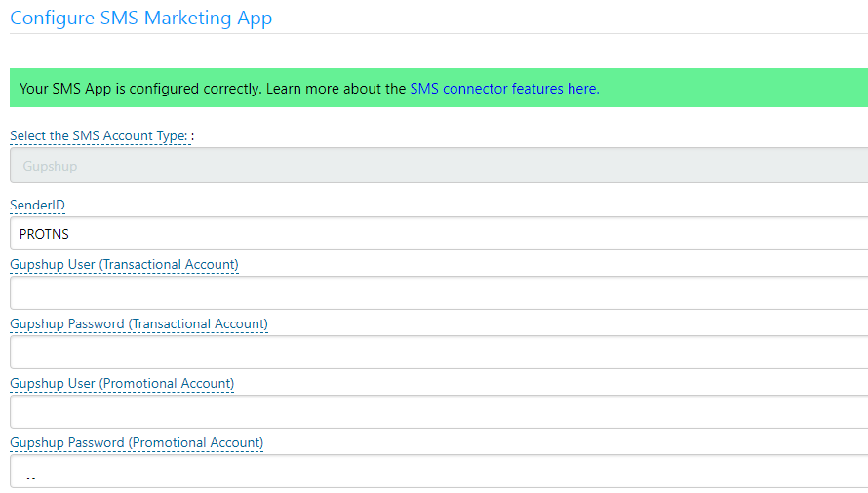Click the SenderID label
868x493 pixels.
(x=37, y=206)
